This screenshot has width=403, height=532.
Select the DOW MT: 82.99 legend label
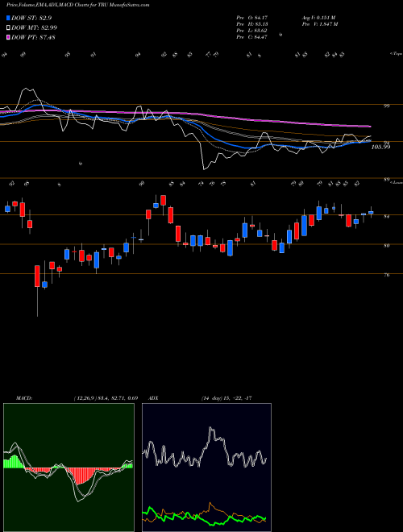tap(35, 28)
